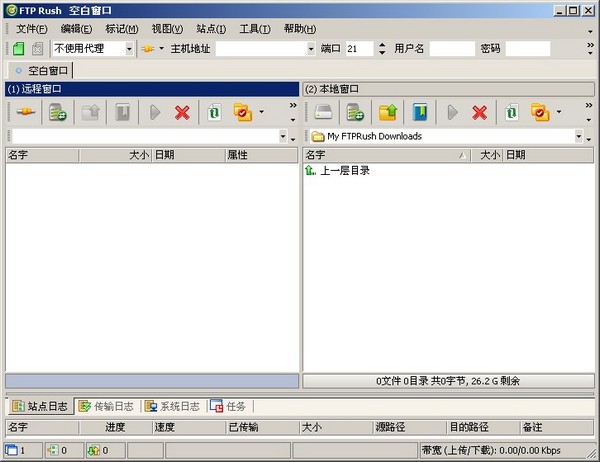This screenshot has height=462, width=600.
Task: Open the 文件(F) menu
Action: tap(31, 28)
